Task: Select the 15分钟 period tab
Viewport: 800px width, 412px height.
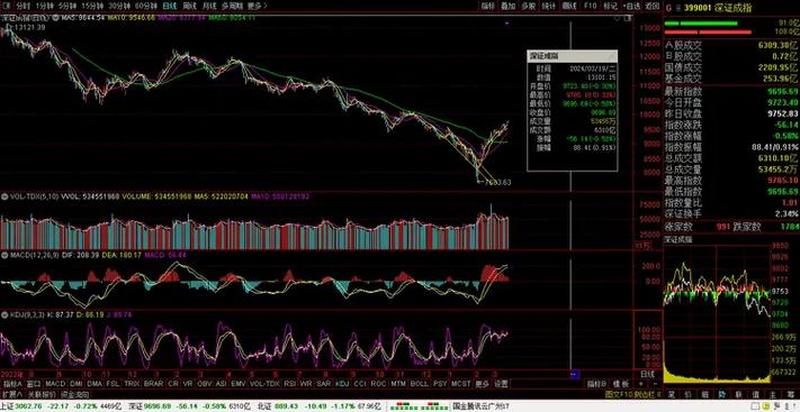Action: (x=92, y=6)
